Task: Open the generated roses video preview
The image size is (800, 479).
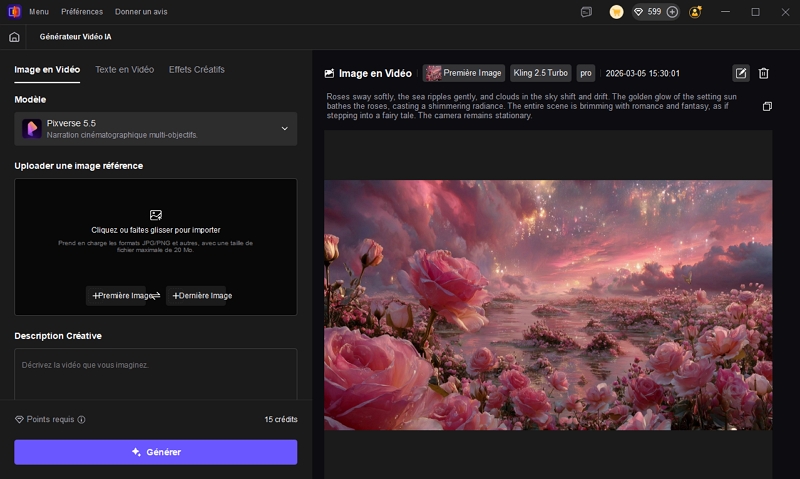Action: (x=548, y=305)
